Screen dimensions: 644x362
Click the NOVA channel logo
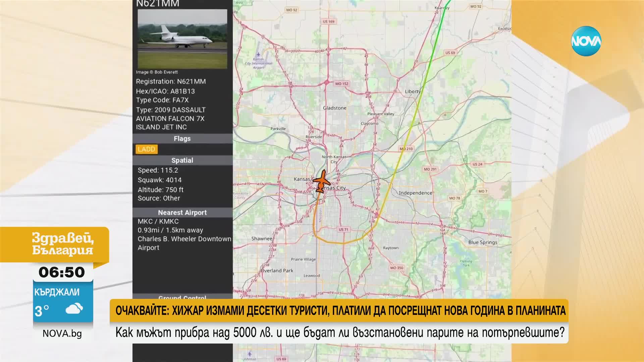click(x=586, y=41)
